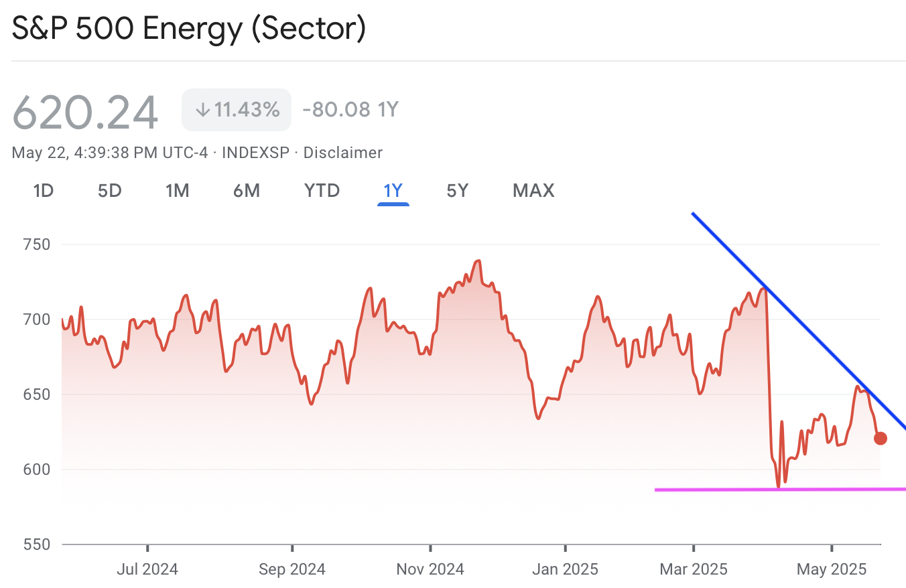Switch to the 6M range tab
The image size is (906, 588).
(x=247, y=191)
